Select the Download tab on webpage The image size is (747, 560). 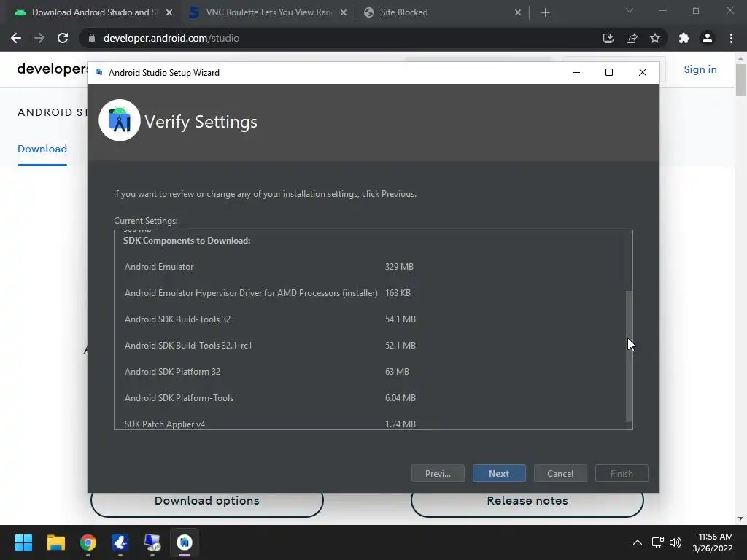click(42, 149)
